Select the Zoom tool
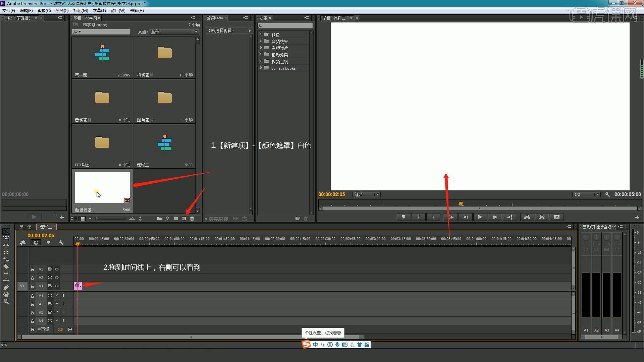The width and height of the screenshot is (644, 362). coord(6,302)
